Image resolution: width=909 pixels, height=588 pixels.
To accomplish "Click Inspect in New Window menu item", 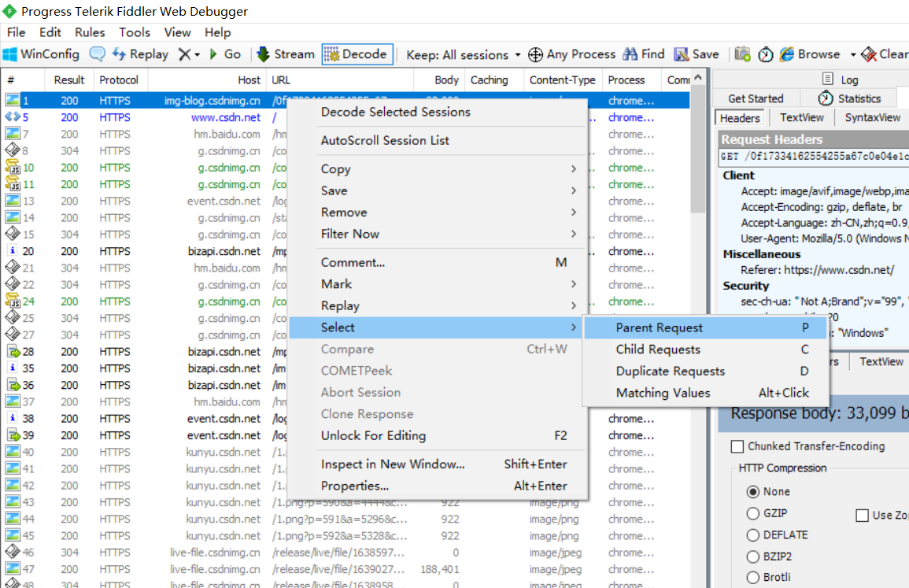I will pyautogui.click(x=438, y=464).
